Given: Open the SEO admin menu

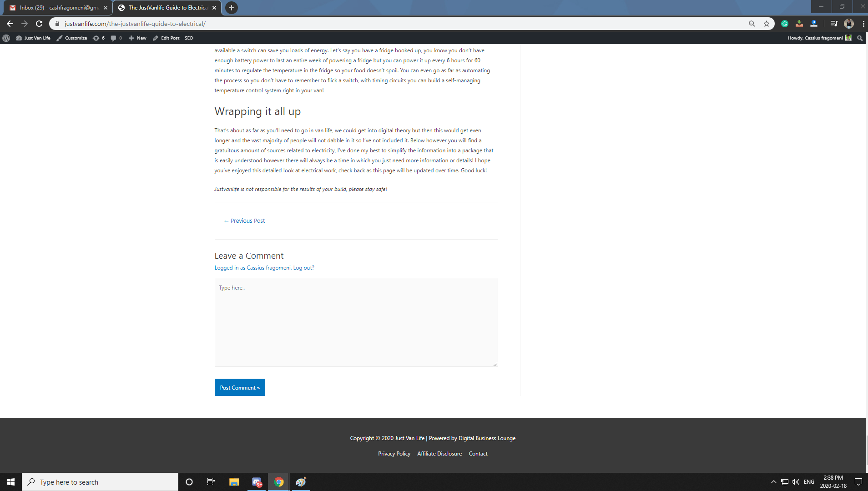Looking at the screenshot, I should pos(189,38).
